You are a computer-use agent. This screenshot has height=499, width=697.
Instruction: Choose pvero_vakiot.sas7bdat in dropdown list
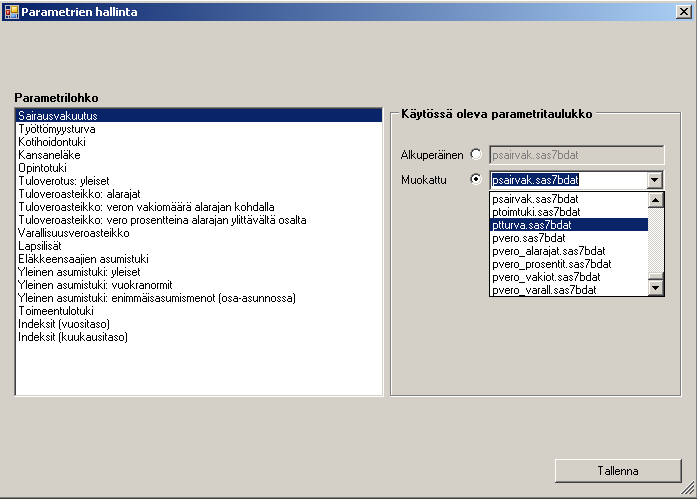coord(569,277)
